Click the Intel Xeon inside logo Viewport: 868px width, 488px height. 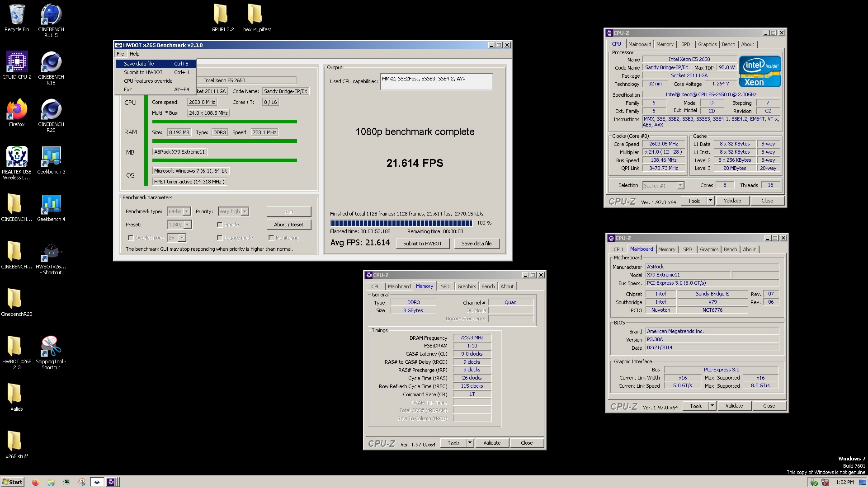click(759, 71)
